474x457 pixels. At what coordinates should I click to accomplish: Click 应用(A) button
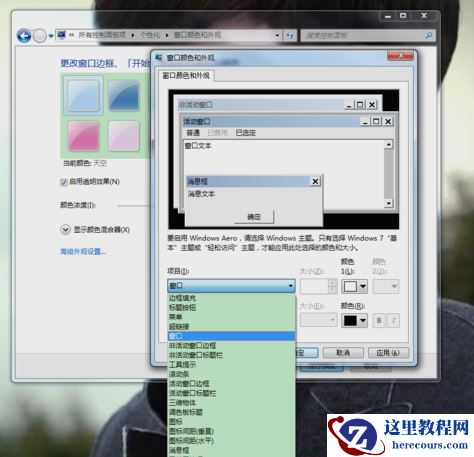[x=388, y=353]
